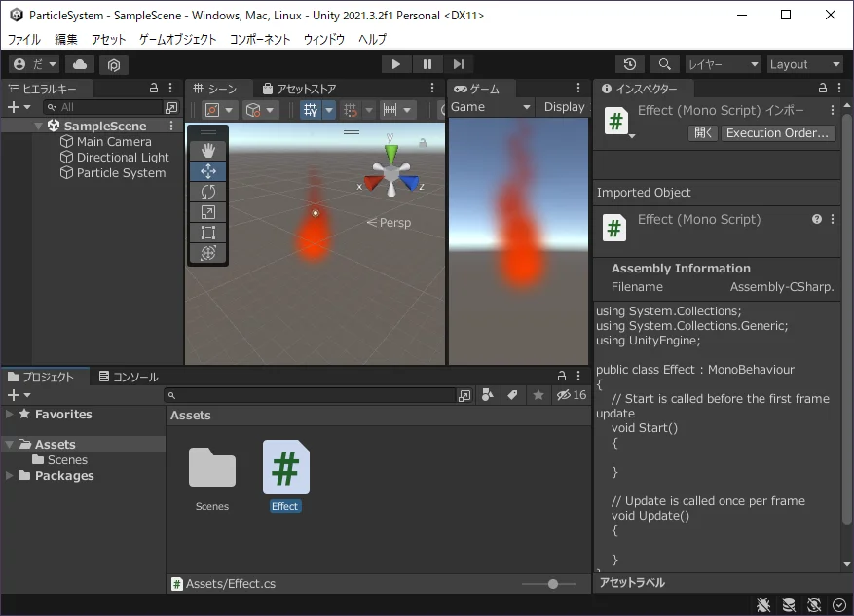Toggle hidden packages visibility count 16
854x616 pixels.
[x=572, y=395]
